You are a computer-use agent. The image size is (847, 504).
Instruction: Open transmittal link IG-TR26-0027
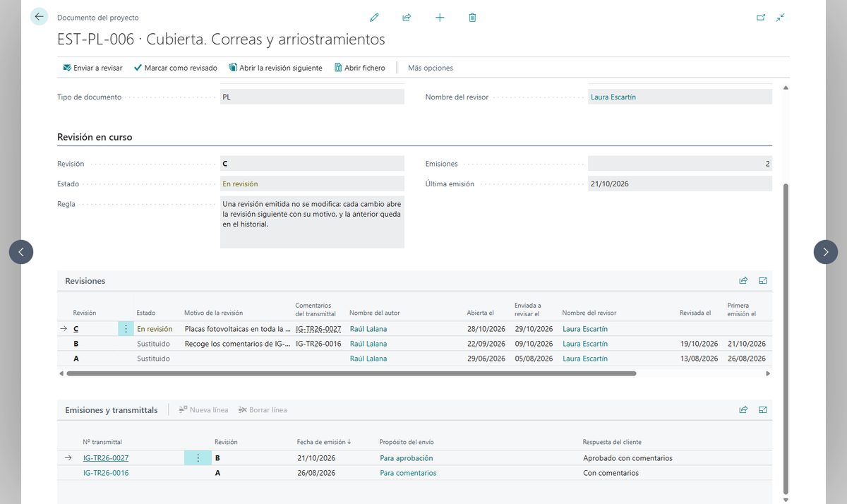pyautogui.click(x=106, y=458)
